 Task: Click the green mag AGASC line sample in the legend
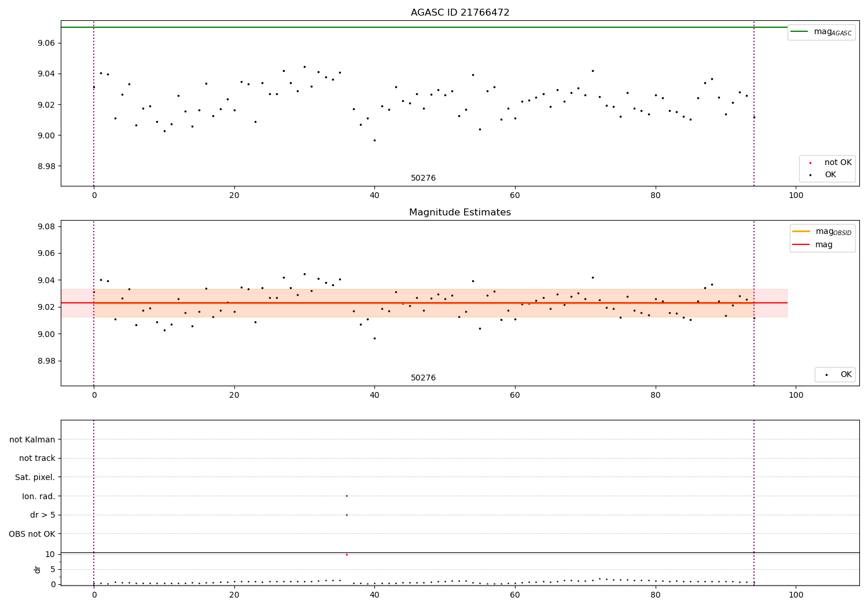tap(799, 31)
